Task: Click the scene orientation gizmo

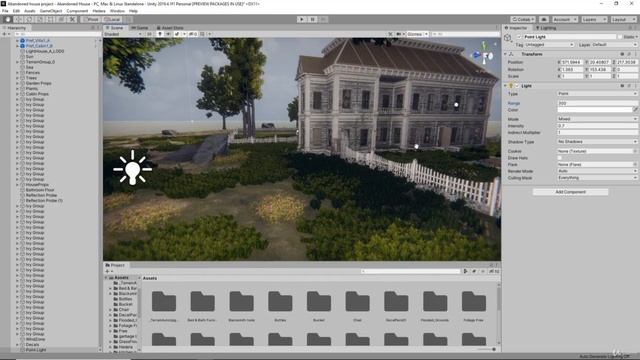Action: (484, 53)
